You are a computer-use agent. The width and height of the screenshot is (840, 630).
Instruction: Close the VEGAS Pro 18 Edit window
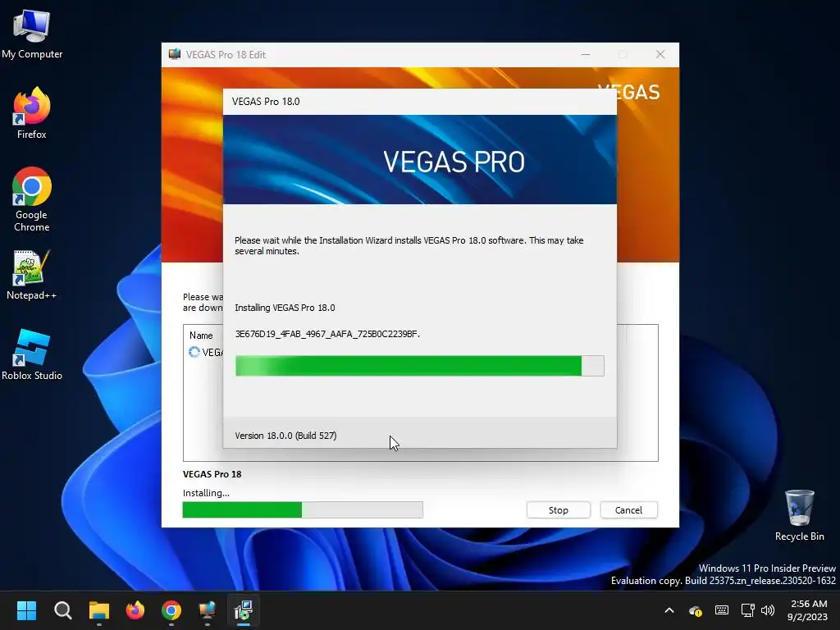click(660, 54)
